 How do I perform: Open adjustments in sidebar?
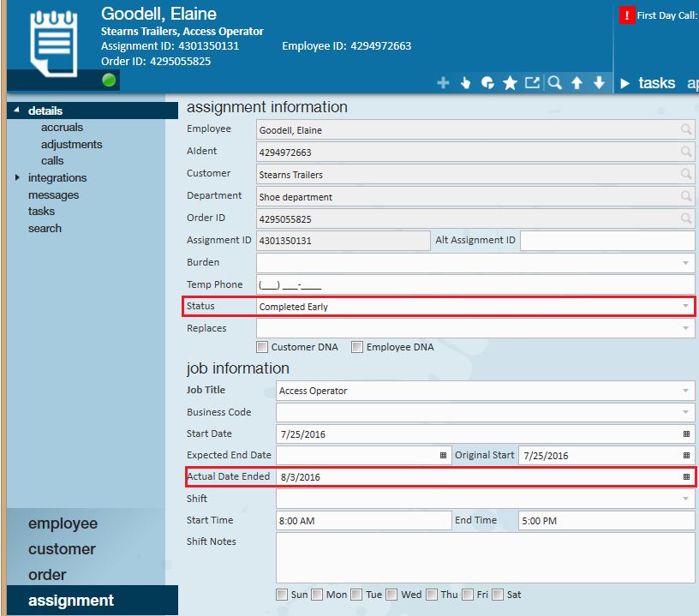71,145
